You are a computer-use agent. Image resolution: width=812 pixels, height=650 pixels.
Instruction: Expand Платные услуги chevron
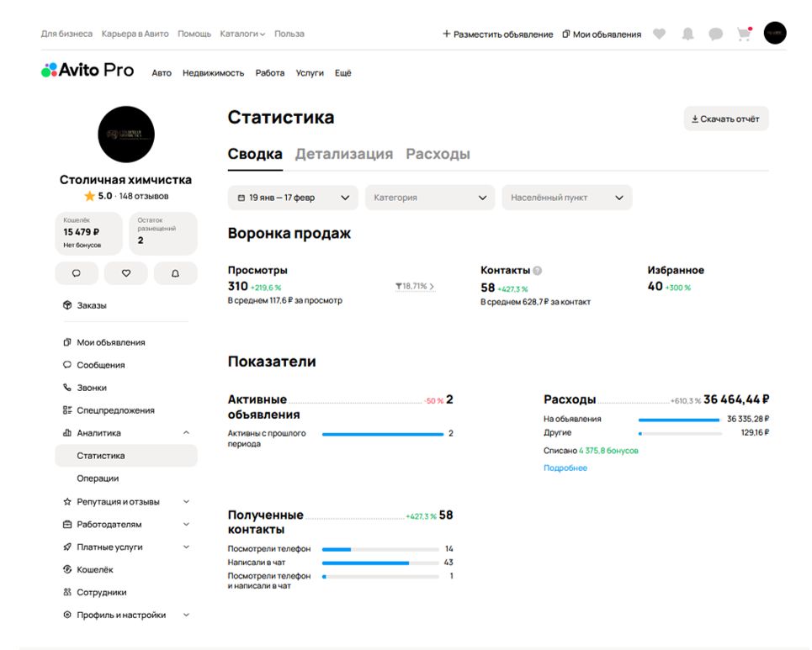[187, 547]
